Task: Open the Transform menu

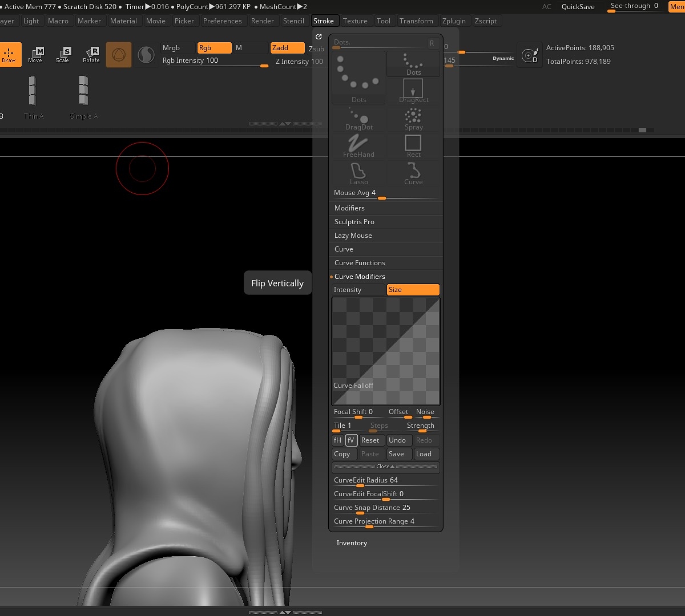Action: click(416, 21)
